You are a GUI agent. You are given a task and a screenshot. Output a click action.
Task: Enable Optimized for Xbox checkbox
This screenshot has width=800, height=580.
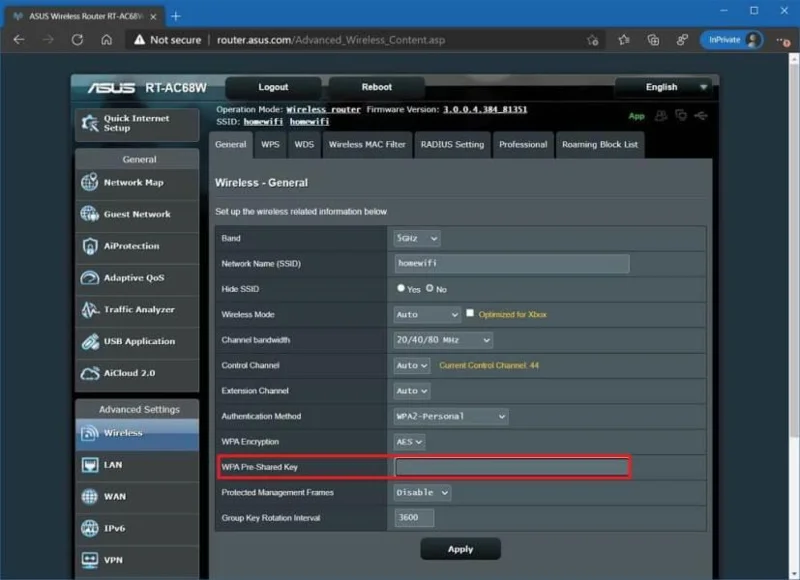click(x=470, y=313)
